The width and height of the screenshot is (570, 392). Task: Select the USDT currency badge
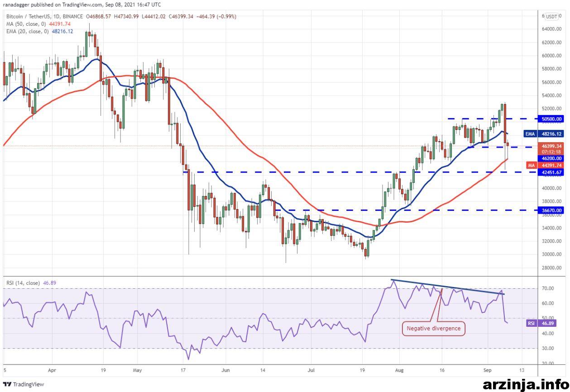[x=551, y=16]
